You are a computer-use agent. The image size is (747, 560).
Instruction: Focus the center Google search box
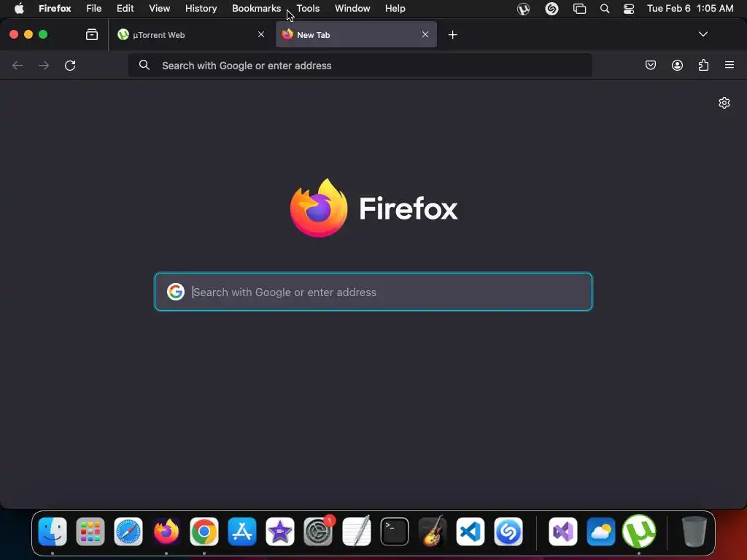pos(373,292)
